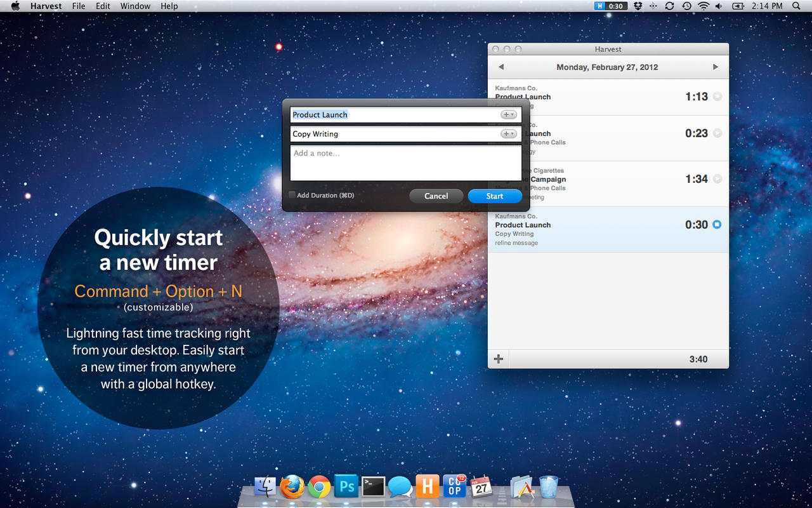This screenshot has width=812, height=508.
Task: Click the Harvest timer menu bar icon
Action: 610,6
